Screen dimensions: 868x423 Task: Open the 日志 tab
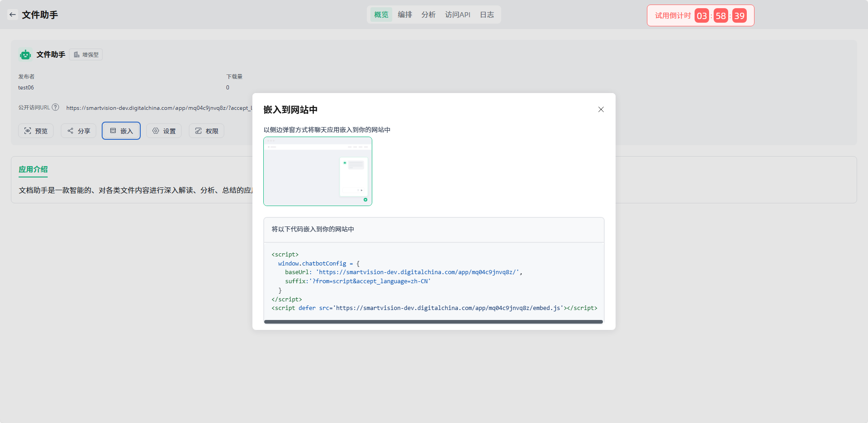click(487, 15)
